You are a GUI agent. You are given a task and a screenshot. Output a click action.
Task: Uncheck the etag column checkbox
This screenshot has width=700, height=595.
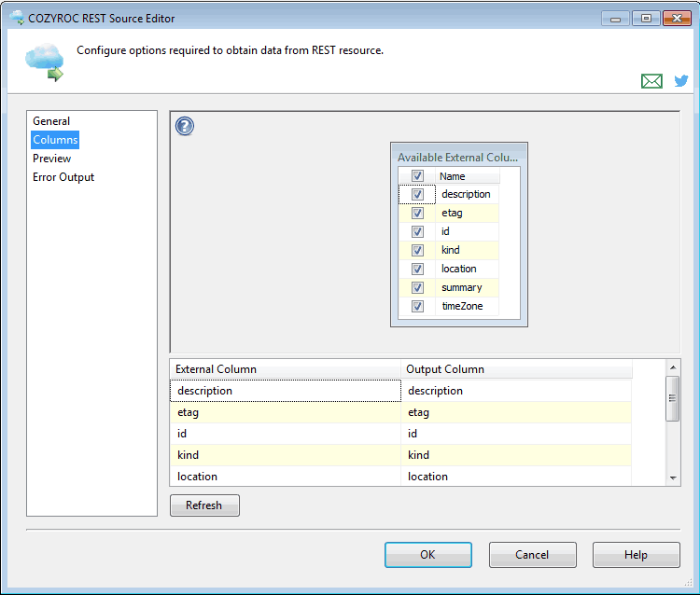[417, 214]
